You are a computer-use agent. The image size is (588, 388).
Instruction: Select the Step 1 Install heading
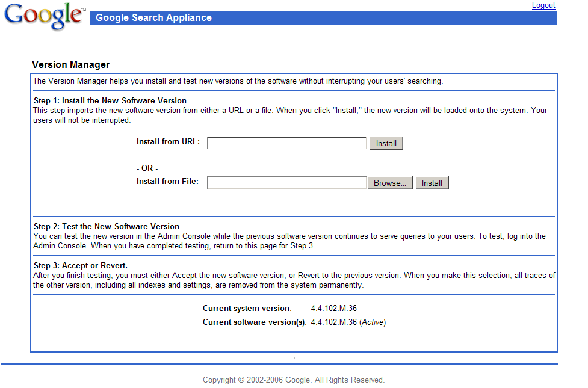[x=110, y=101]
